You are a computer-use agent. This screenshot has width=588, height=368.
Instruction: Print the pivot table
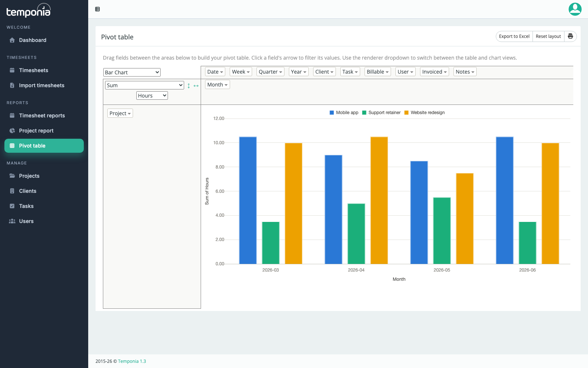click(570, 36)
